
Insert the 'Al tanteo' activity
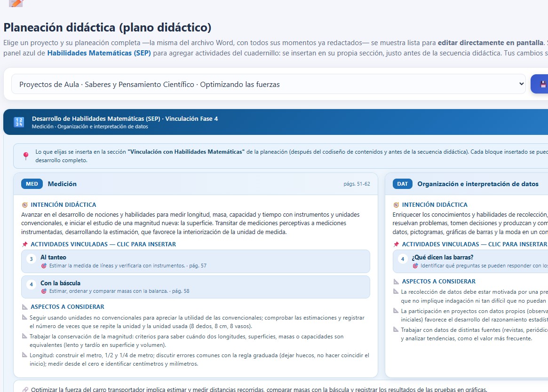[x=195, y=261]
